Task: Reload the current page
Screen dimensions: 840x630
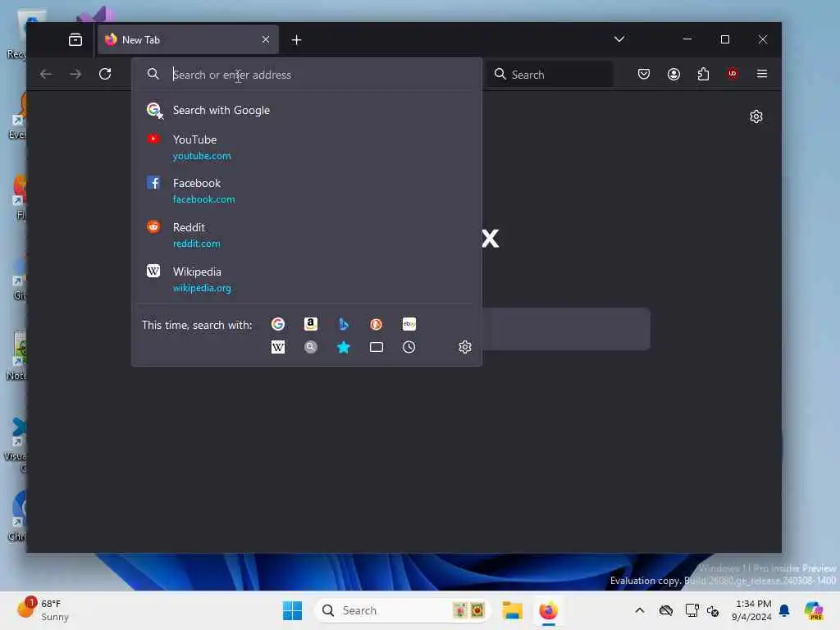Action: 105,74
